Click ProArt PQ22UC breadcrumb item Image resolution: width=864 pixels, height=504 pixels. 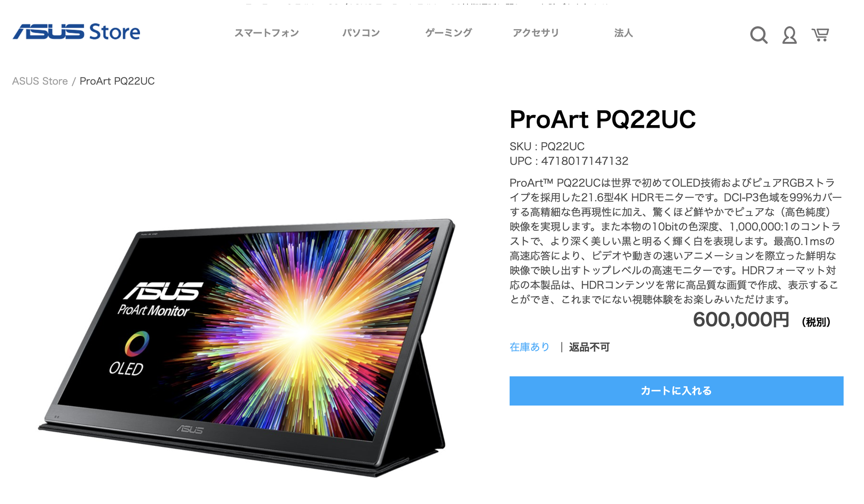coord(117,81)
